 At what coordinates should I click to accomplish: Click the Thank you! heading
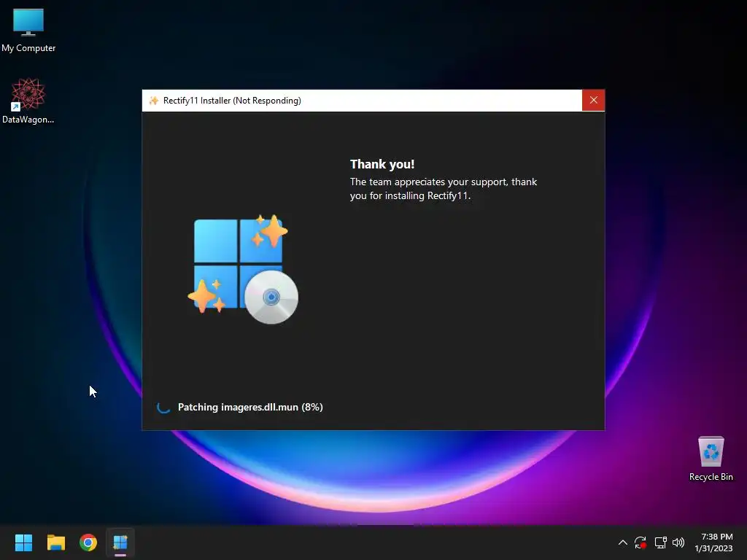[x=382, y=164]
